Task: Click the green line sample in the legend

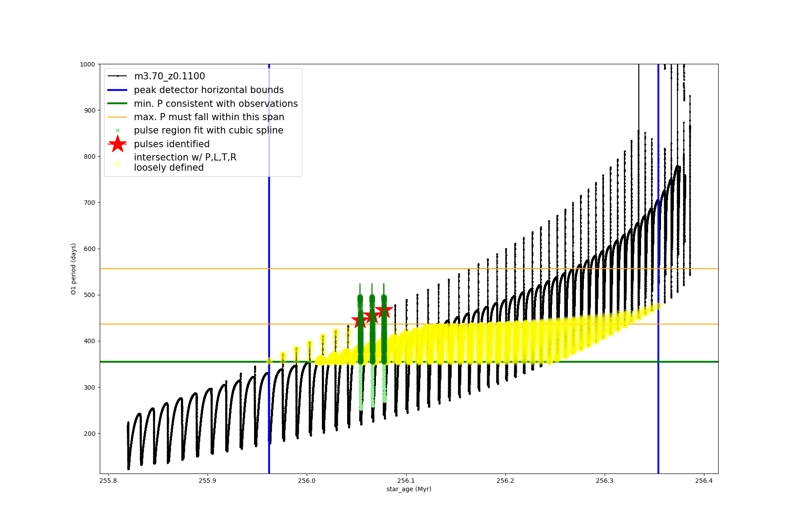Action: [x=117, y=104]
